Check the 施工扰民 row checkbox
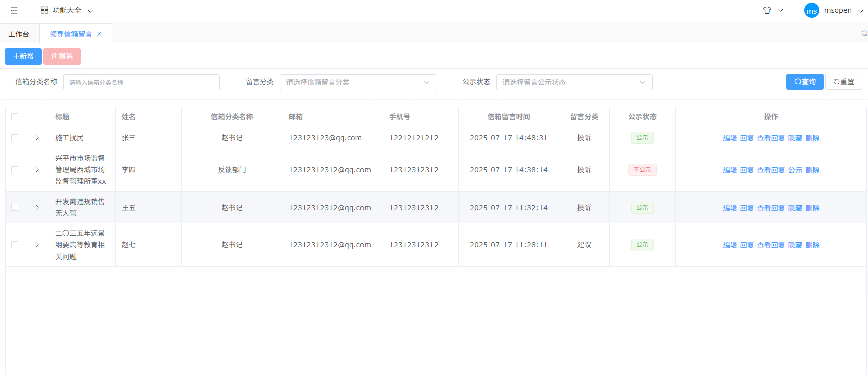The height and width of the screenshot is (375, 868). [x=15, y=138]
